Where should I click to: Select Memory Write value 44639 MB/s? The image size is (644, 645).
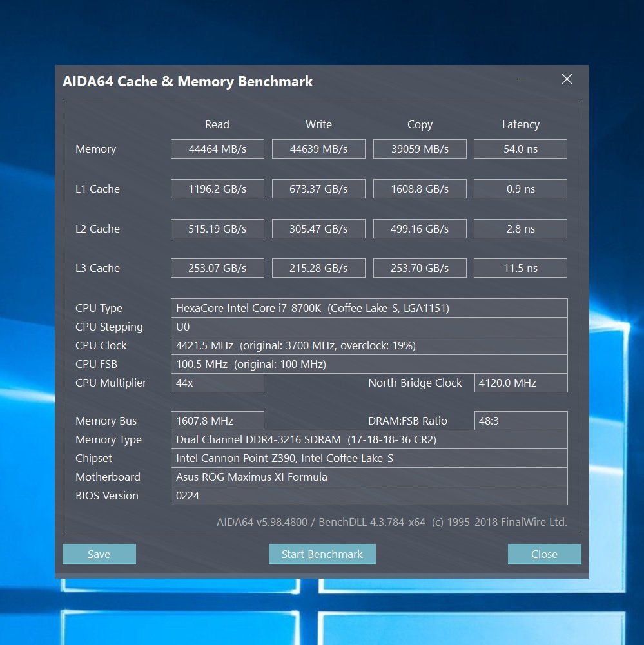point(318,149)
